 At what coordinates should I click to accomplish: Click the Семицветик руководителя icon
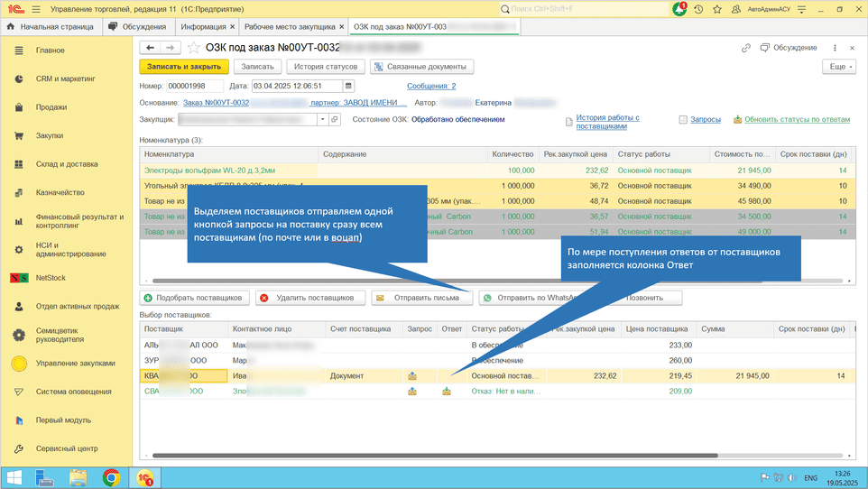tap(19, 335)
